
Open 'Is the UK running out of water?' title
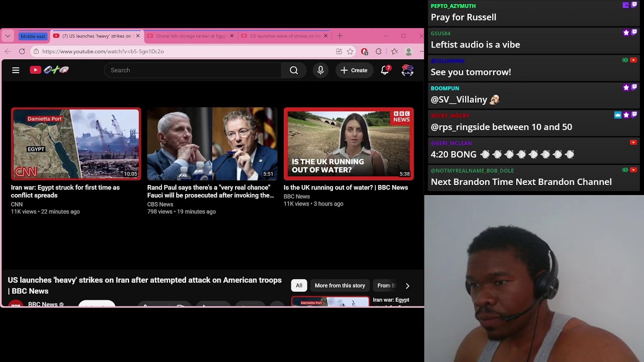click(x=346, y=188)
